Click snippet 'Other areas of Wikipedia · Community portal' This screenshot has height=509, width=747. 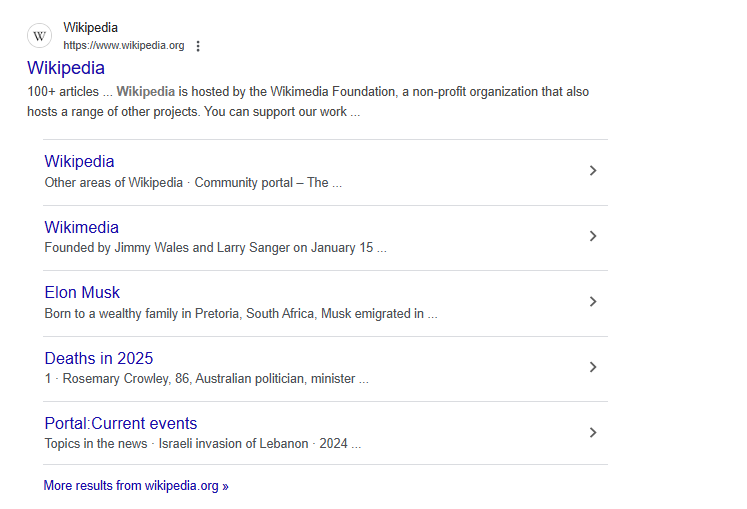pyautogui.click(x=169, y=183)
